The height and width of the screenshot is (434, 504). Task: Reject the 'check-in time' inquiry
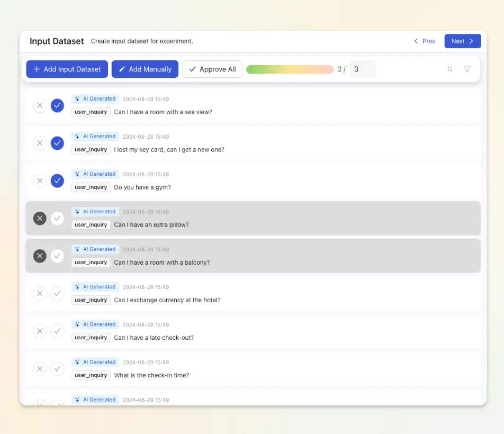pos(40,368)
